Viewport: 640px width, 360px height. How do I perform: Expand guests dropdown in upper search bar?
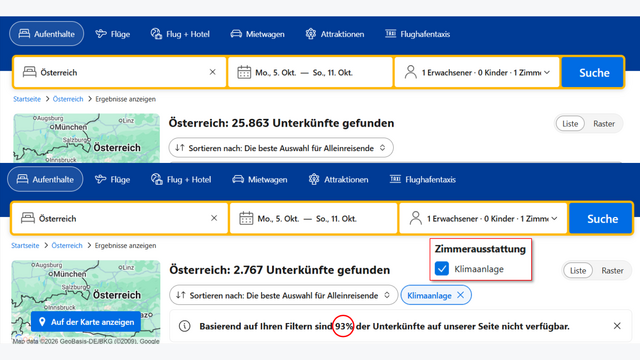coord(477,72)
